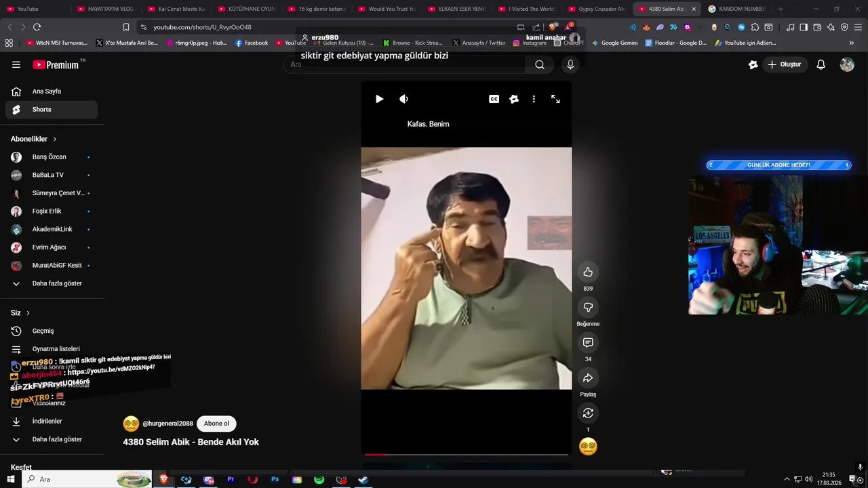The width and height of the screenshot is (868, 488).
Task: Open Spotify from the taskbar
Action: coord(319,479)
